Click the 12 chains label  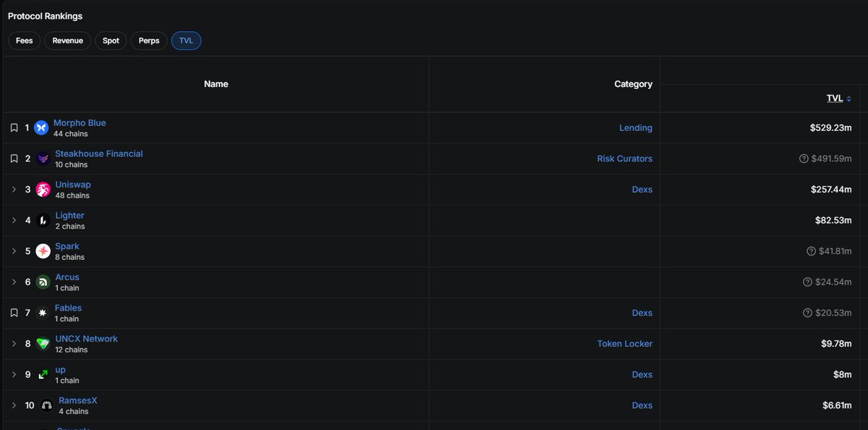tap(72, 350)
